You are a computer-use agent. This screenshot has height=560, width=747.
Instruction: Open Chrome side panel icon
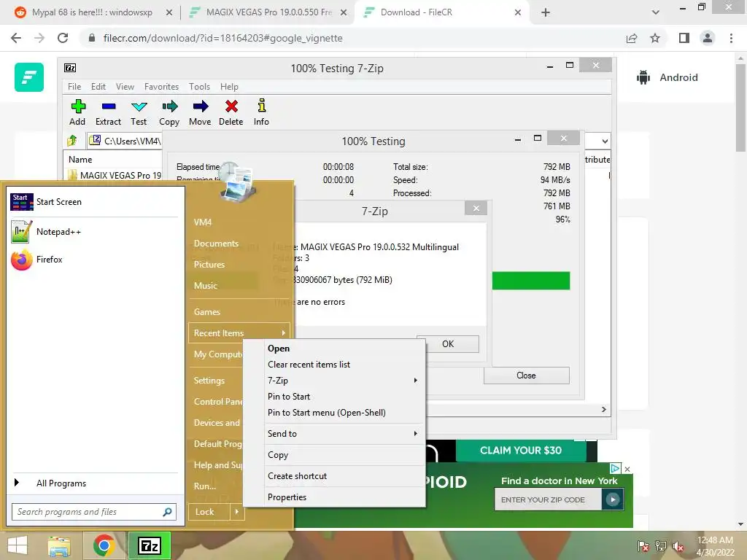684,38
